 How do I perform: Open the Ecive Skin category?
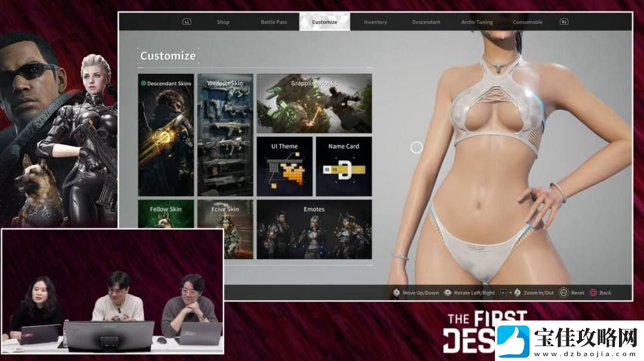[x=225, y=229]
